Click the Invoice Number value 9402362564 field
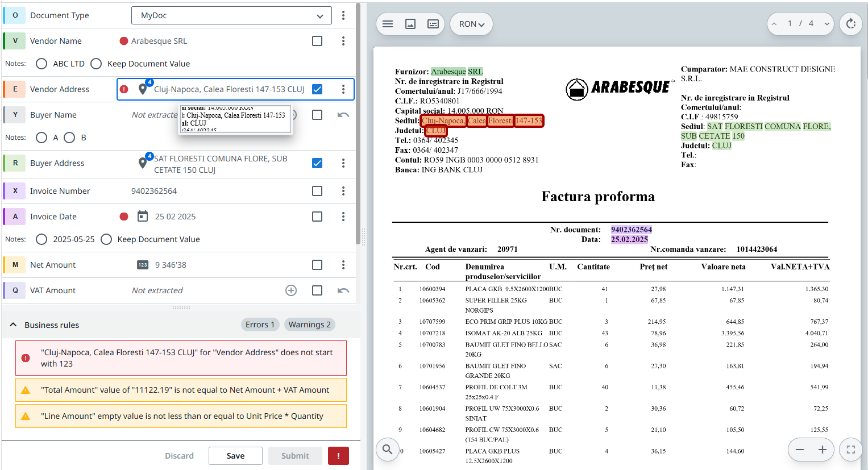 (154, 191)
